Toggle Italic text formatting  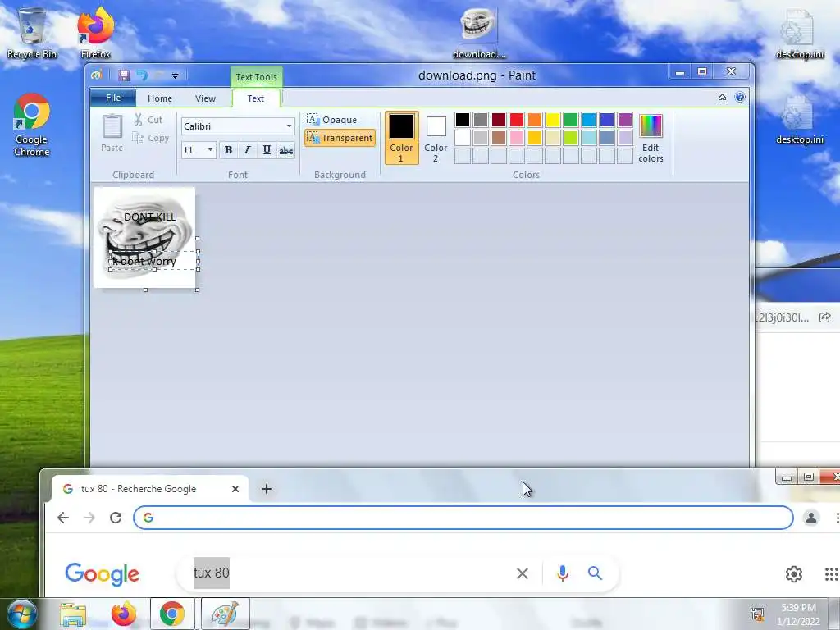(247, 150)
